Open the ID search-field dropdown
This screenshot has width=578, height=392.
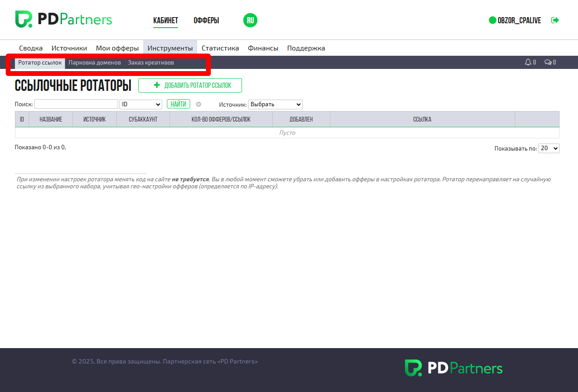coord(141,104)
